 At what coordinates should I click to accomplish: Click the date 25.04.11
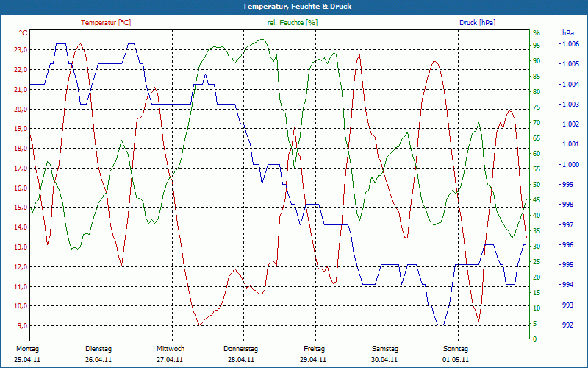click(27, 360)
